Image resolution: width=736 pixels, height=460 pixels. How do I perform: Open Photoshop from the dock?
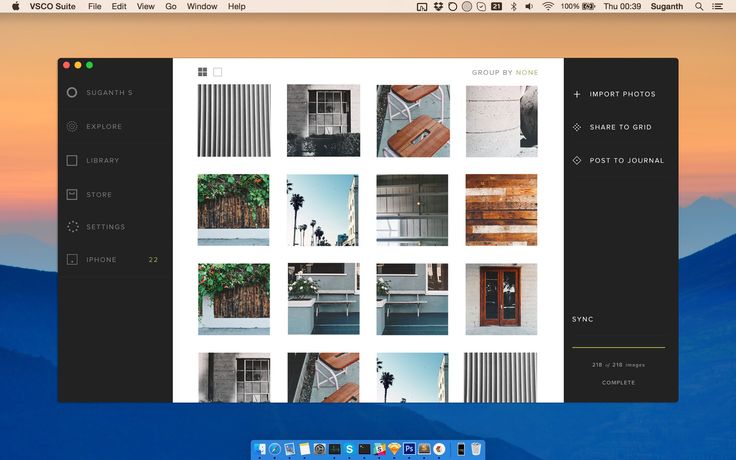(x=409, y=449)
